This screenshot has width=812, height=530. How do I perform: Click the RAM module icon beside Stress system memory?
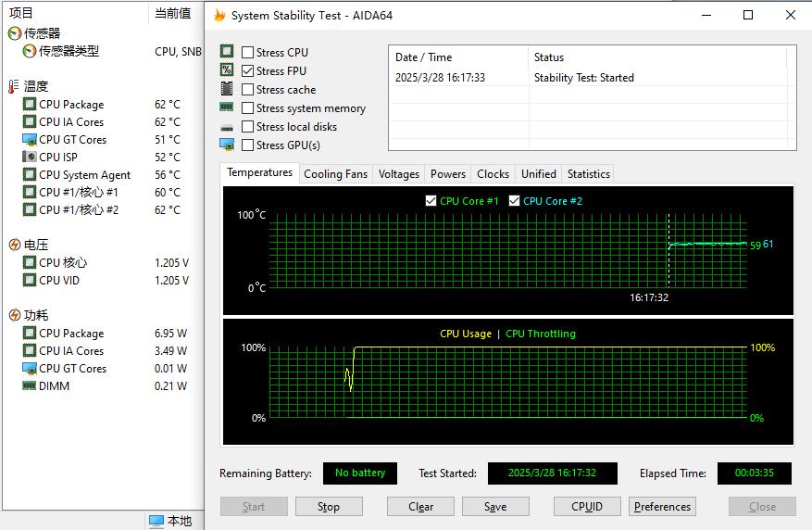(226, 107)
